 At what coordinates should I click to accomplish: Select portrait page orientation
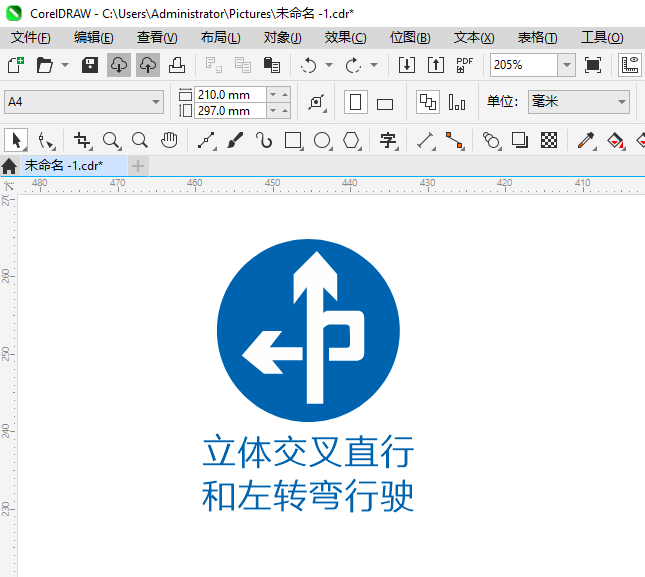click(x=355, y=102)
